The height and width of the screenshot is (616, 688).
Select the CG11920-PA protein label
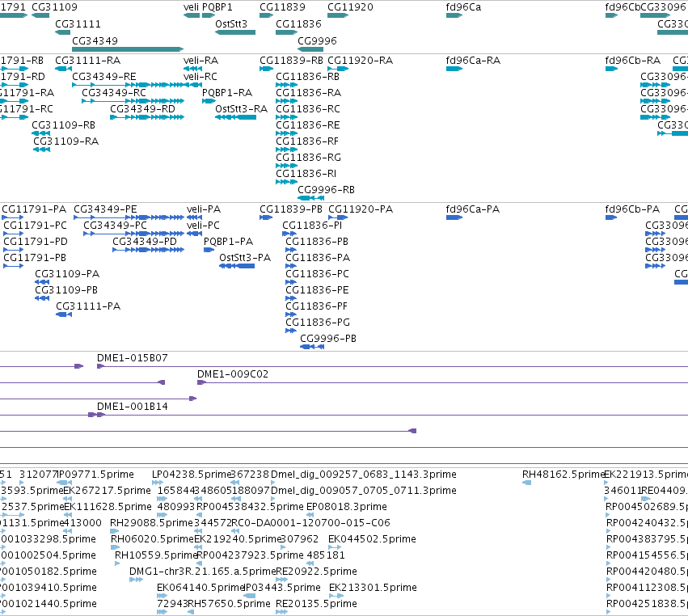[361, 209]
